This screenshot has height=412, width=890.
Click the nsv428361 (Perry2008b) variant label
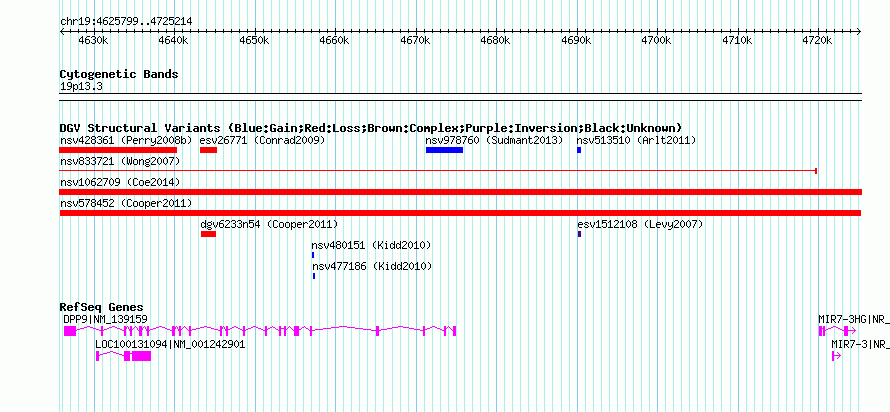(126, 140)
